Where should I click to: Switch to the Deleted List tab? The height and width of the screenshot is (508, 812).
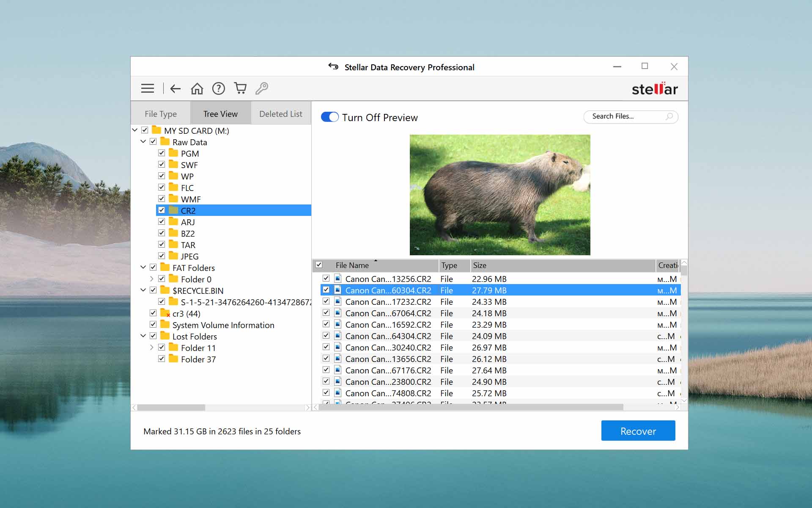pos(281,113)
